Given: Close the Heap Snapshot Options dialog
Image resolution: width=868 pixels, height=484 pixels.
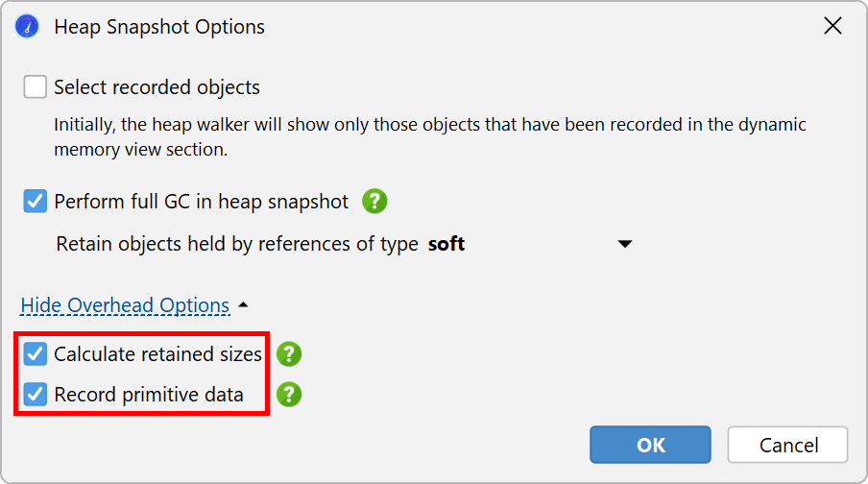Looking at the screenshot, I should tap(832, 26).
